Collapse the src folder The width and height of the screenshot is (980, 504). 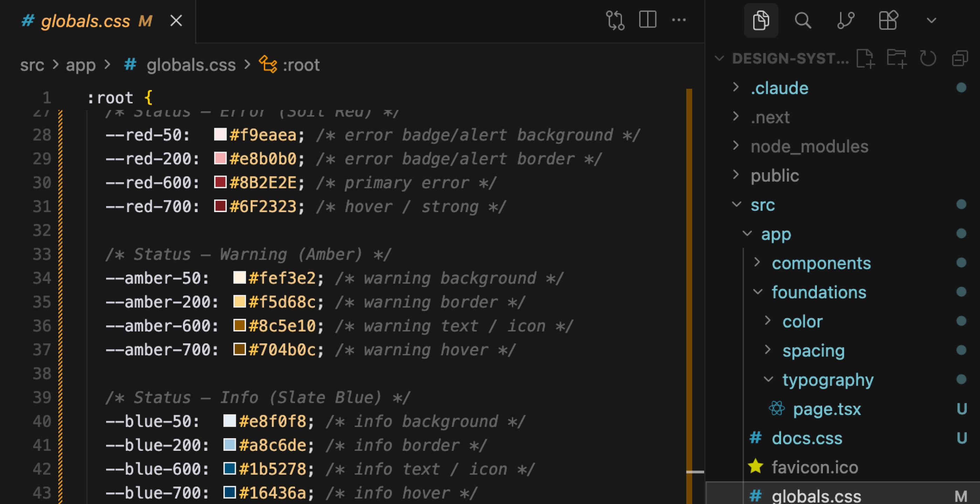coord(843,205)
